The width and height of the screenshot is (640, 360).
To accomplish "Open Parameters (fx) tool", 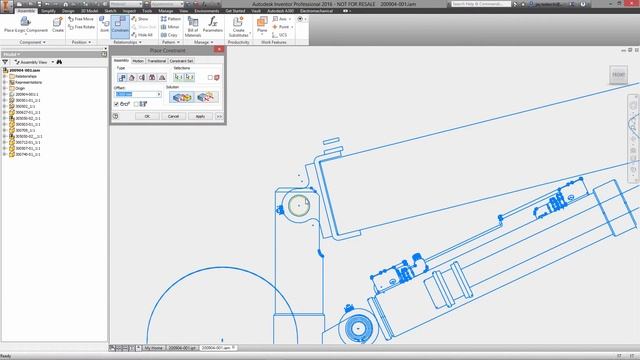I will coord(213,25).
